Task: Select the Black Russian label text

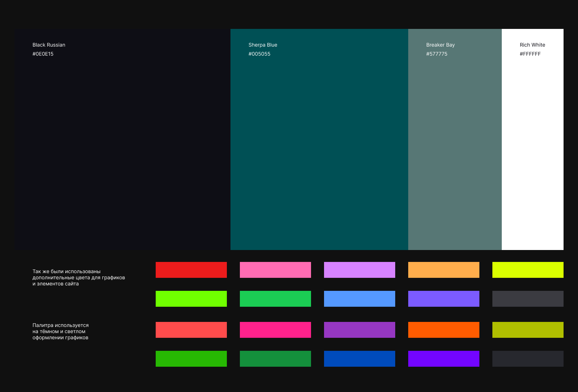Action: click(49, 45)
